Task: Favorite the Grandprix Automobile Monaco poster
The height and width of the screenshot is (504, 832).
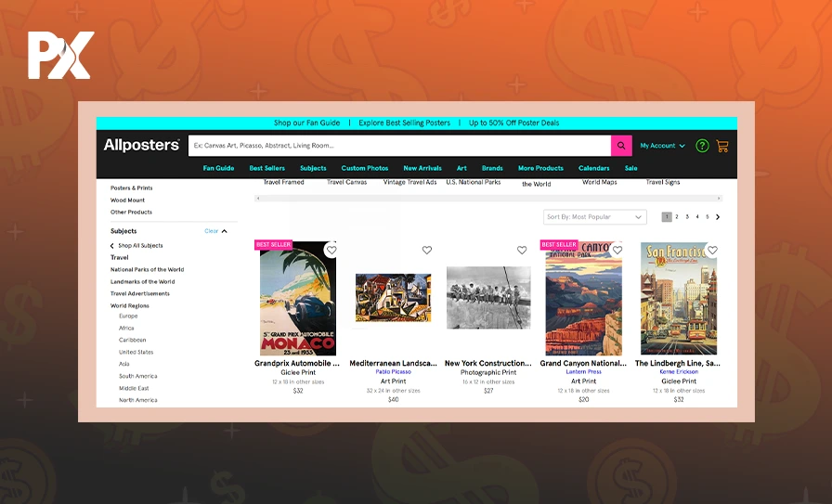Action: pyautogui.click(x=331, y=250)
